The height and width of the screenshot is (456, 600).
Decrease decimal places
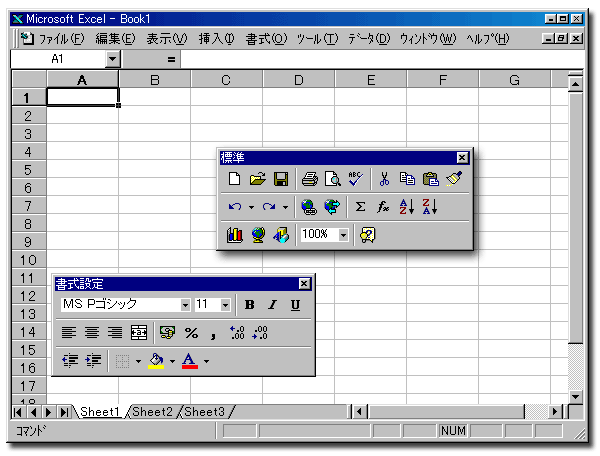tap(260, 332)
